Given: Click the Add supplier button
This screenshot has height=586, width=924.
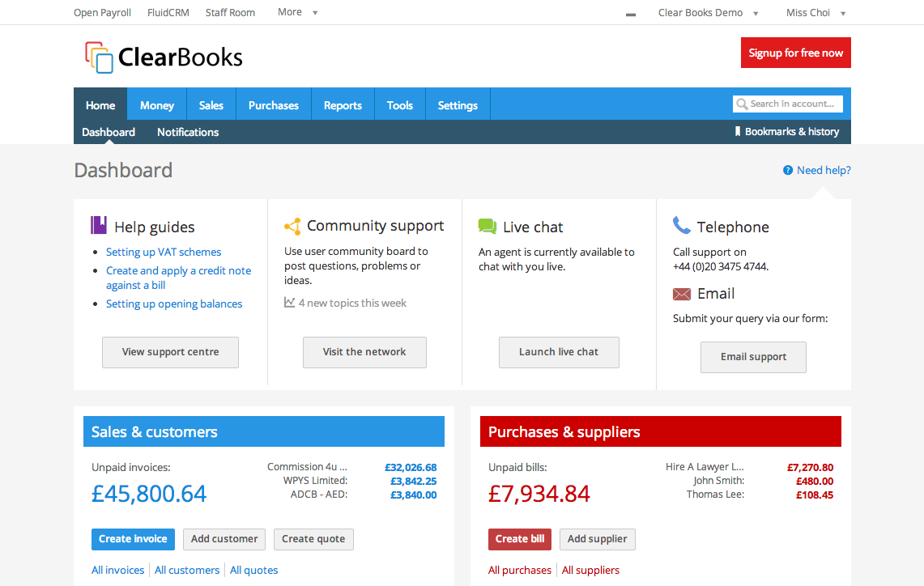Looking at the screenshot, I should coord(598,539).
